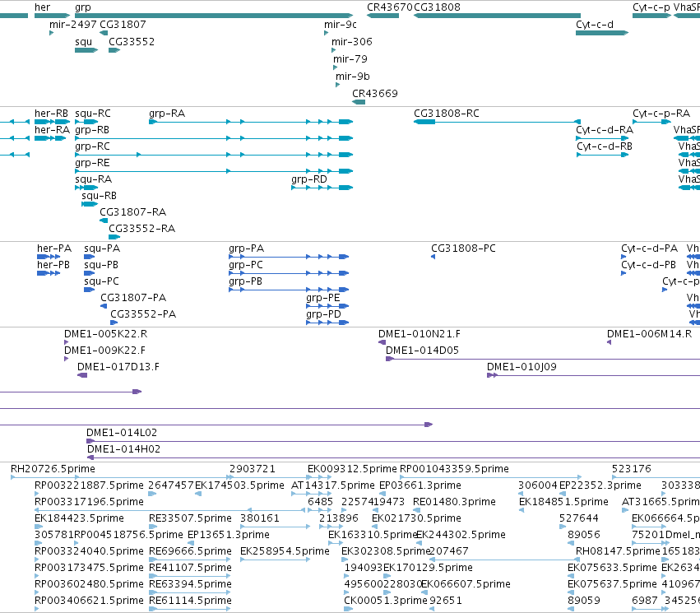Click the squ-RC transcript label
Screen dimensions: 700x613
[93, 114]
